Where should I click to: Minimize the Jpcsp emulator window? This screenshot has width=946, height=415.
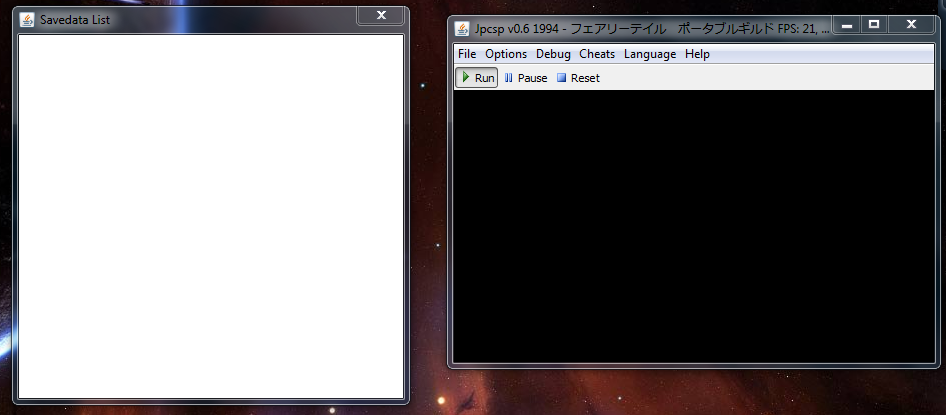pos(847,24)
